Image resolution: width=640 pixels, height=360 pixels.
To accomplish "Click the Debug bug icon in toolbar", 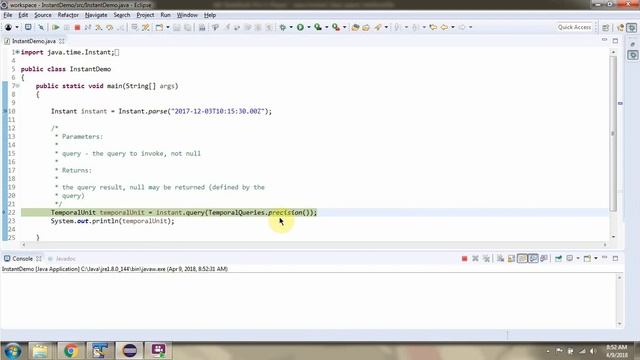I will (282, 27).
